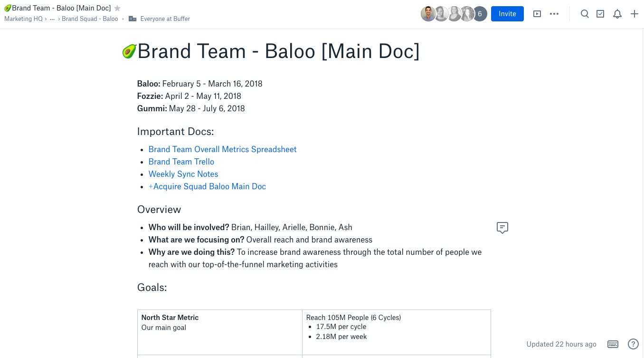
Task: Open the header more-options ellipsis menu
Action: (x=554, y=14)
